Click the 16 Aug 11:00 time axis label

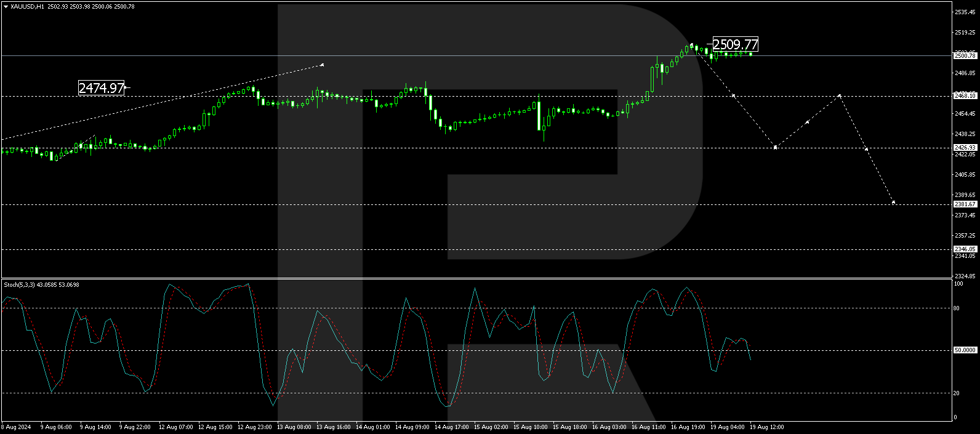pyautogui.click(x=649, y=427)
